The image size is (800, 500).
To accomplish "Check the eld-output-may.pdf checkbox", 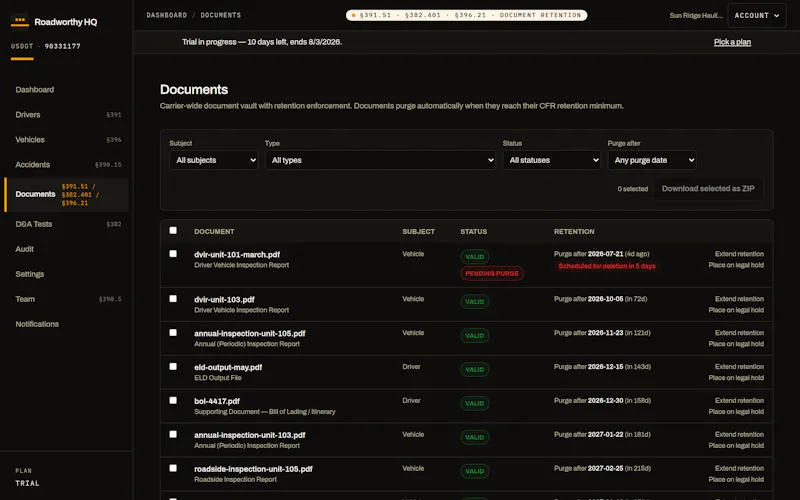I will click(173, 367).
